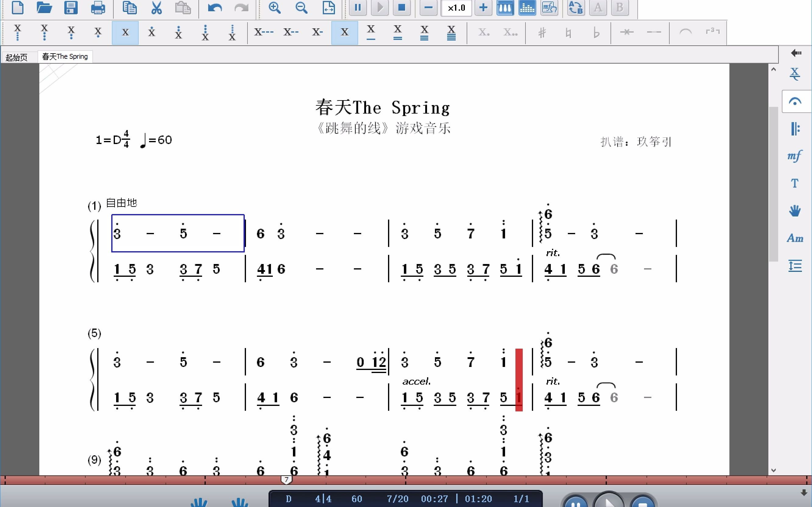Toggle the piano keyboard display

[505, 8]
